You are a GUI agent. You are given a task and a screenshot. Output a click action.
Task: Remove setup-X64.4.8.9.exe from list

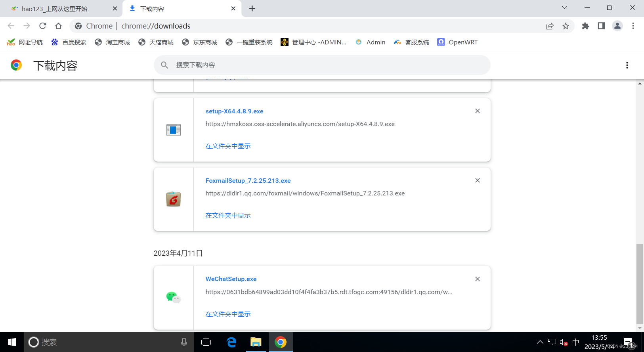click(x=478, y=111)
